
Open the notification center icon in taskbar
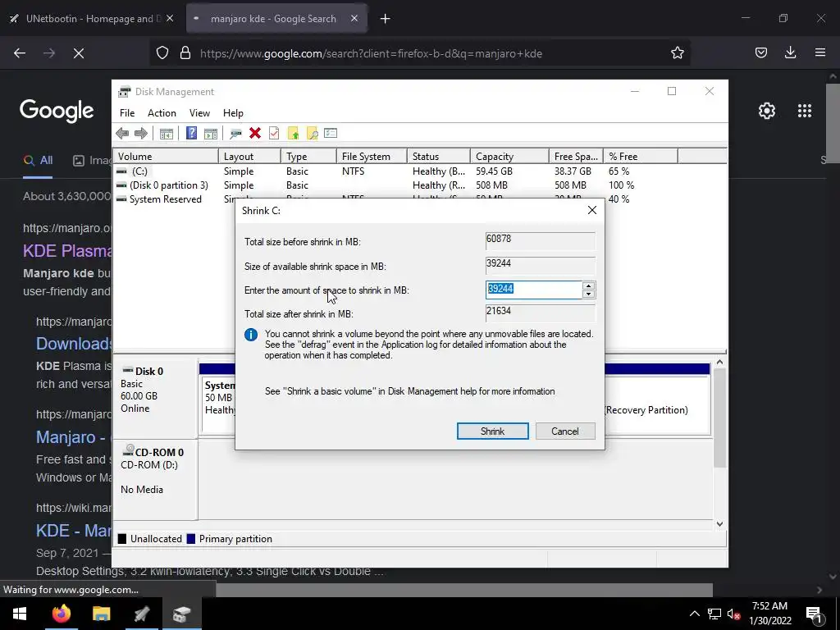click(814, 614)
